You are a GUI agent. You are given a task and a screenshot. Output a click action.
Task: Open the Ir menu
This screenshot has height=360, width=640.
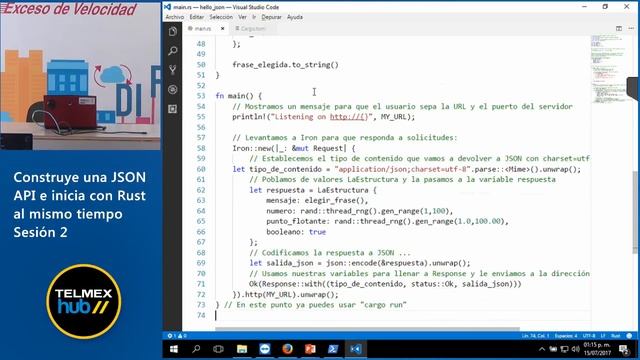tap(254, 17)
